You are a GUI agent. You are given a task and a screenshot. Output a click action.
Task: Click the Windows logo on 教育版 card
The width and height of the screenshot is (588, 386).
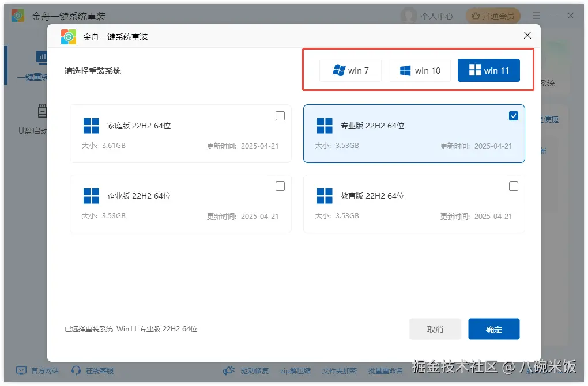(325, 196)
